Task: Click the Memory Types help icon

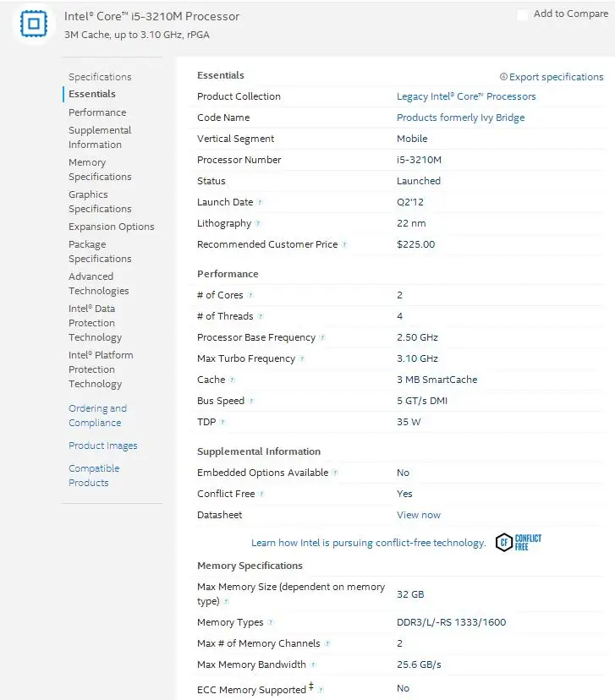Action: tap(270, 623)
